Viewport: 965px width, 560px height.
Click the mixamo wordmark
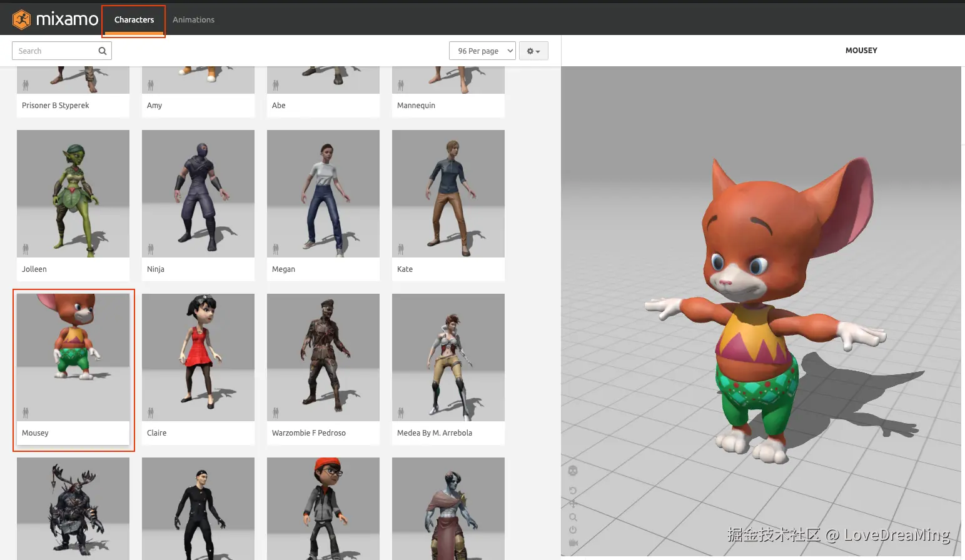point(67,19)
